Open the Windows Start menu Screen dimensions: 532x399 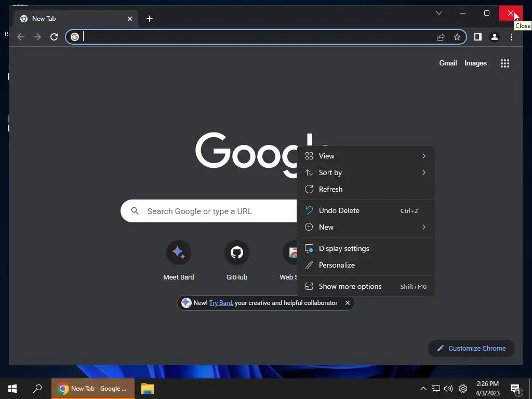[12, 389]
